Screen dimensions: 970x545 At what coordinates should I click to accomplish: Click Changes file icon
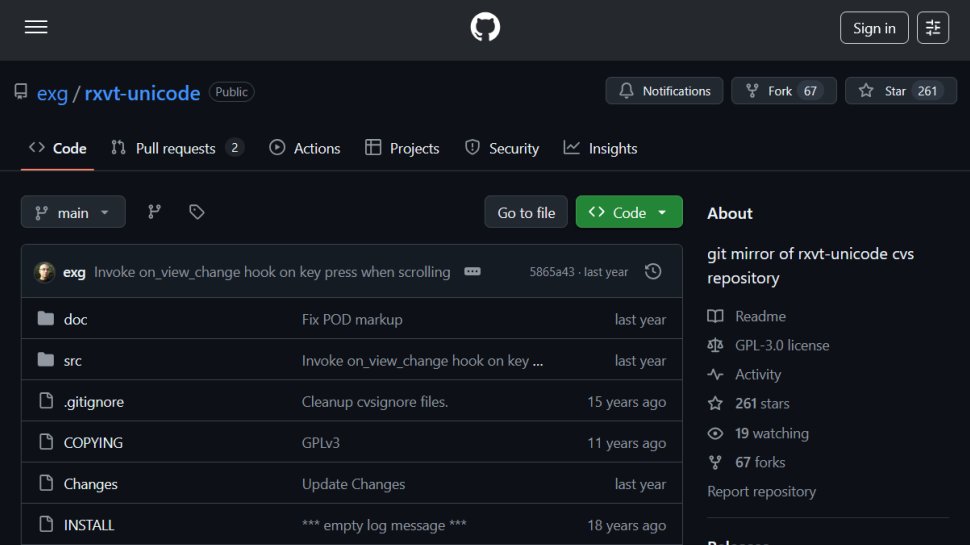[x=46, y=483]
